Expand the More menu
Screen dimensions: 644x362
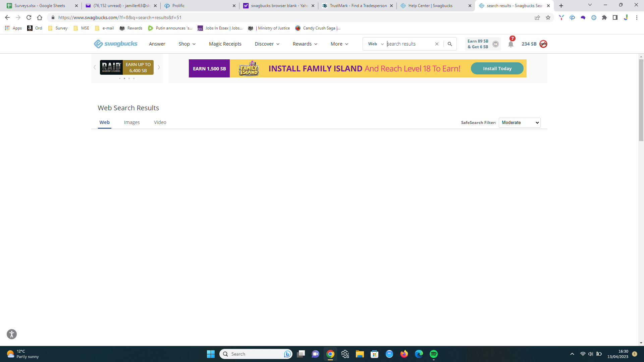click(339, 44)
